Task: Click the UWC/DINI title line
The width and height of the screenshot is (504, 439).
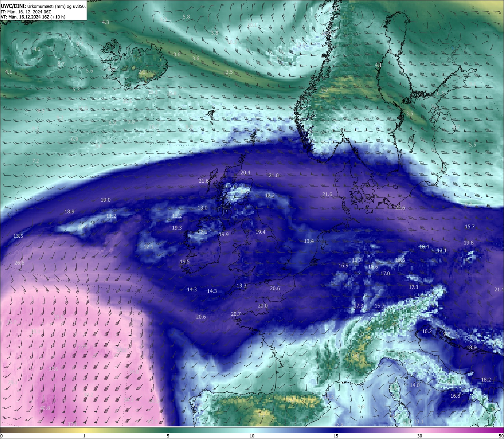Action: tap(43, 6)
